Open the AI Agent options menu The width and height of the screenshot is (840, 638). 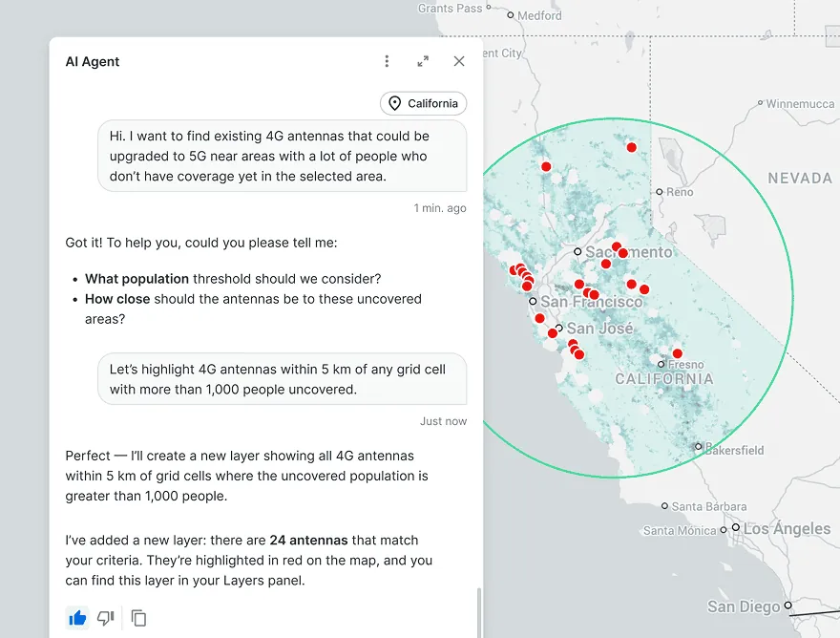(387, 60)
